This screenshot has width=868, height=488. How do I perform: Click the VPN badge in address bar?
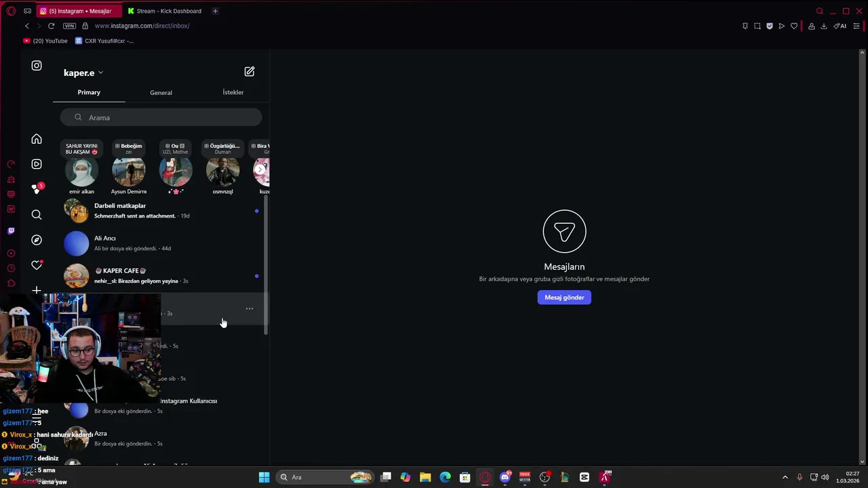(x=69, y=26)
